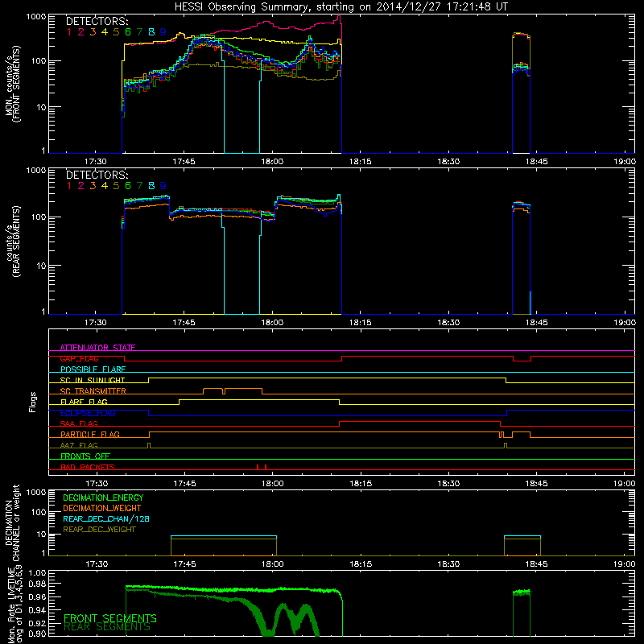This screenshot has height=644, width=644.
Task: Click the SAA_FLAG label
Action: (x=79, y=423)
